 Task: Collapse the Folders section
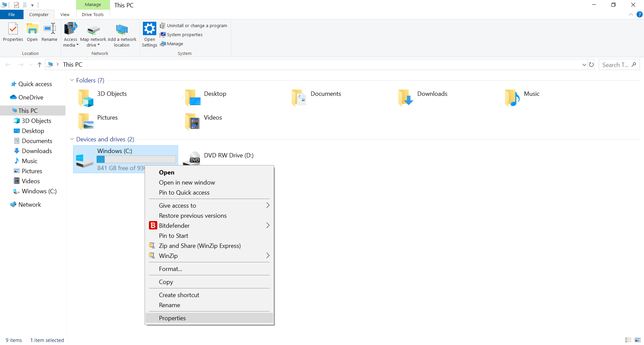tap(72, 80)
